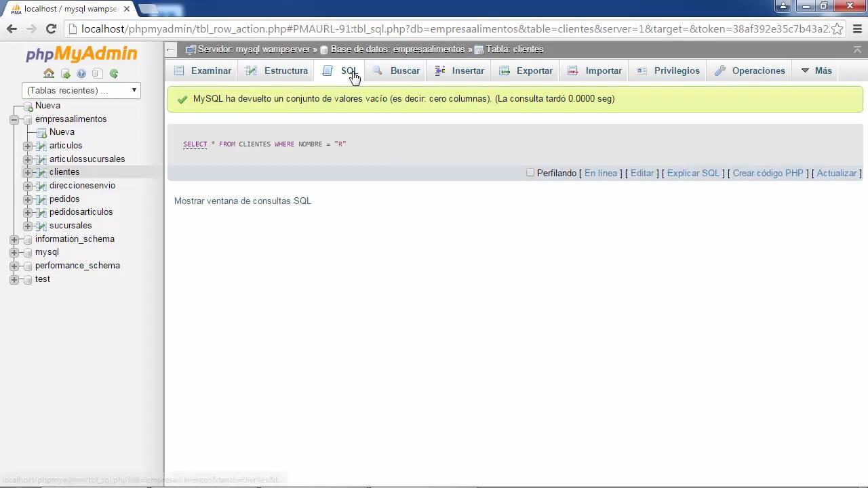Click the empresaalimentos database icon

pyautogui.click(x=28, y=119)
